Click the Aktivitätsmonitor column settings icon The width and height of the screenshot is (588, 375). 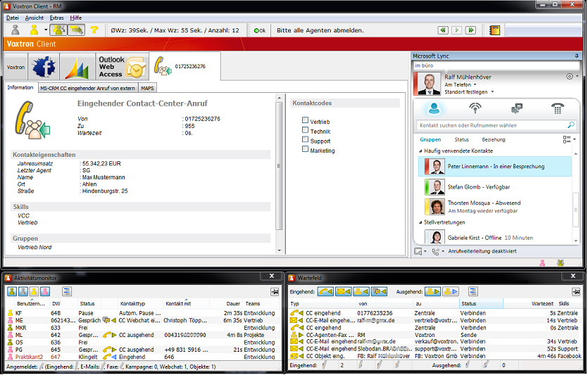tap(67, 291)
